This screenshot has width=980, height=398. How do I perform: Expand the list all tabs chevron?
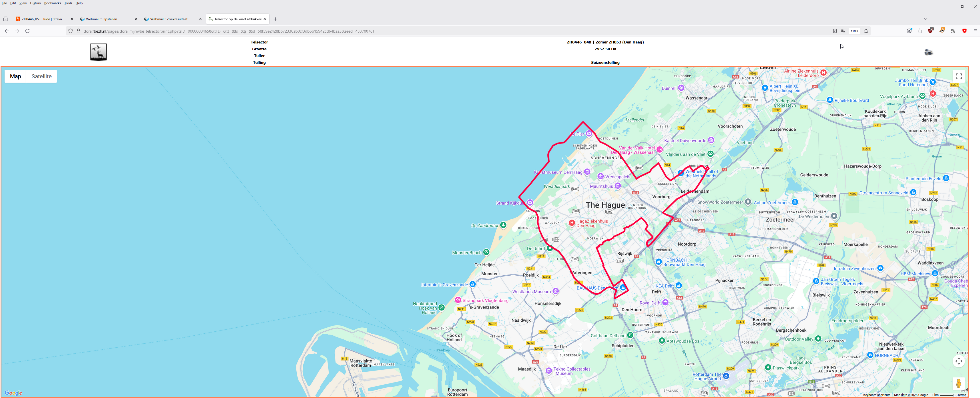tap(925, 19)
